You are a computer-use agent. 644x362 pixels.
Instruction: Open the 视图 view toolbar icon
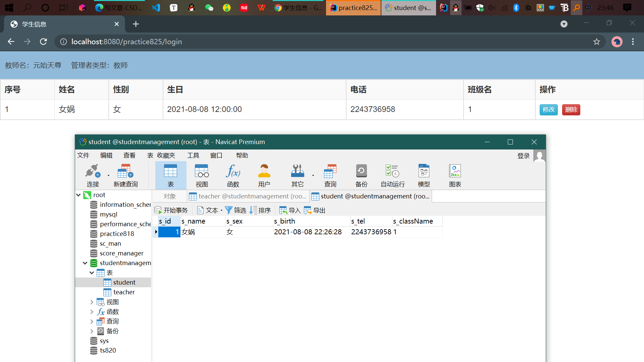pyautogui.click(x=202, y=175)
